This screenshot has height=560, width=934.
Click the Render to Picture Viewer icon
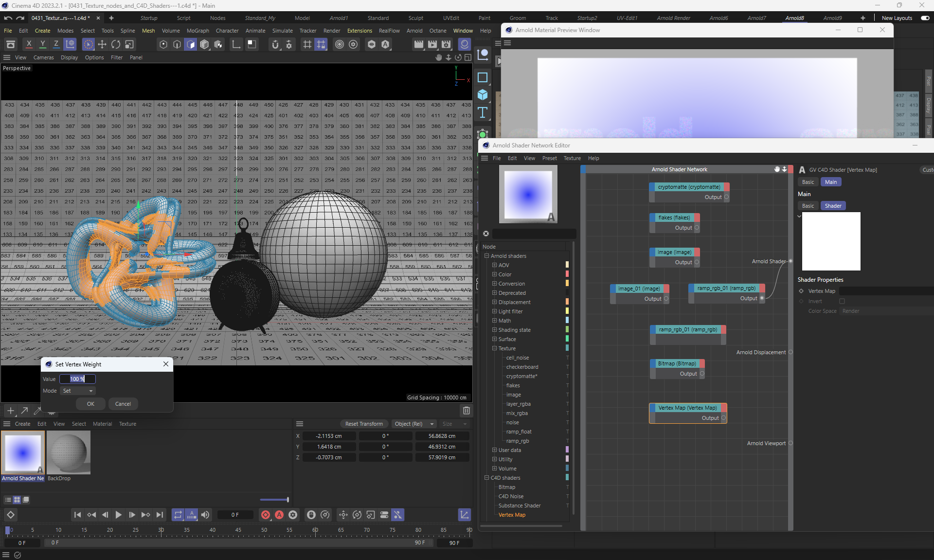tap(432, 44)
